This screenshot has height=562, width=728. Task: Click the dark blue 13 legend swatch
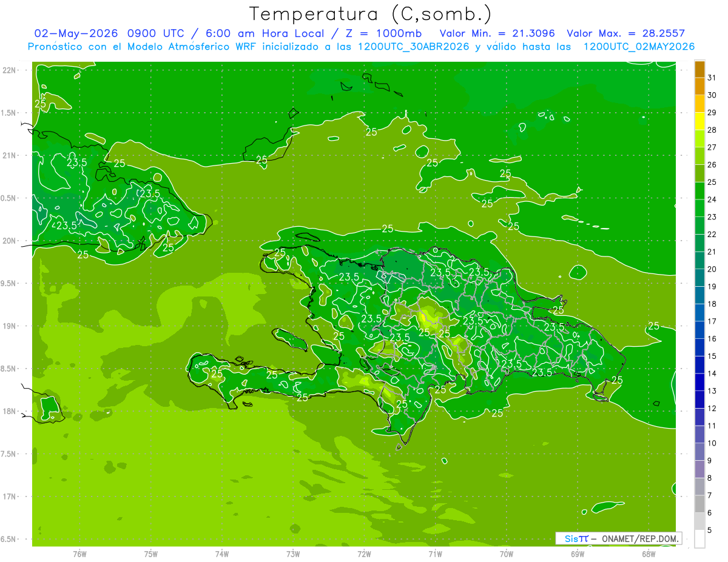pyautogui.click(x=699, y=383)
